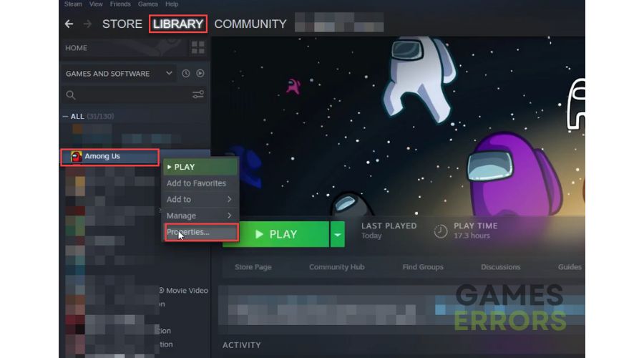644x358 pixels.
Task: Go forward with the right arrow
Action: click(x=87, y=24)
